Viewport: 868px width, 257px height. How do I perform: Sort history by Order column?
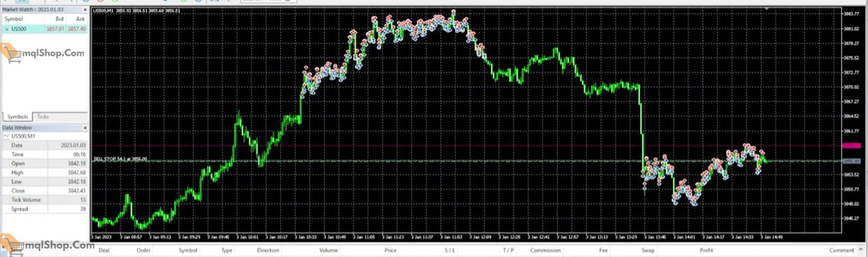[143, 250]
